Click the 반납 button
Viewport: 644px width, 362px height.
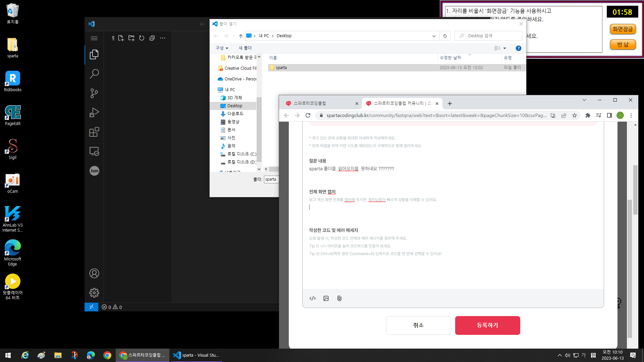pyautogui.click(x=623, y=45)
